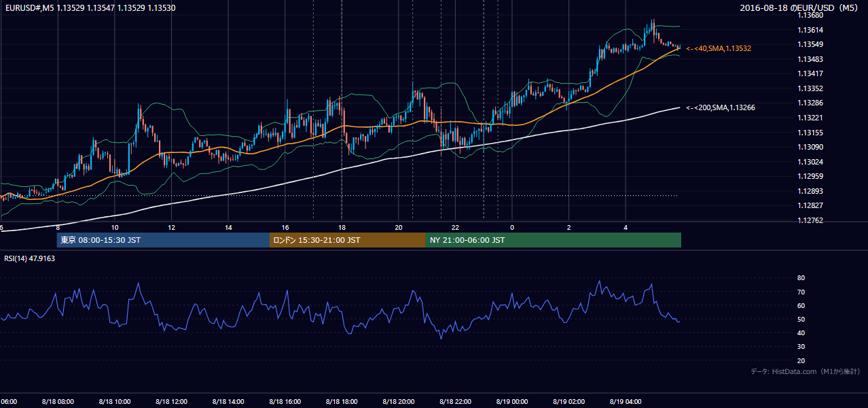This screenshot has width=868, height=408.
Task: Click hour marker 4 under the price chart
Action: 626,227
